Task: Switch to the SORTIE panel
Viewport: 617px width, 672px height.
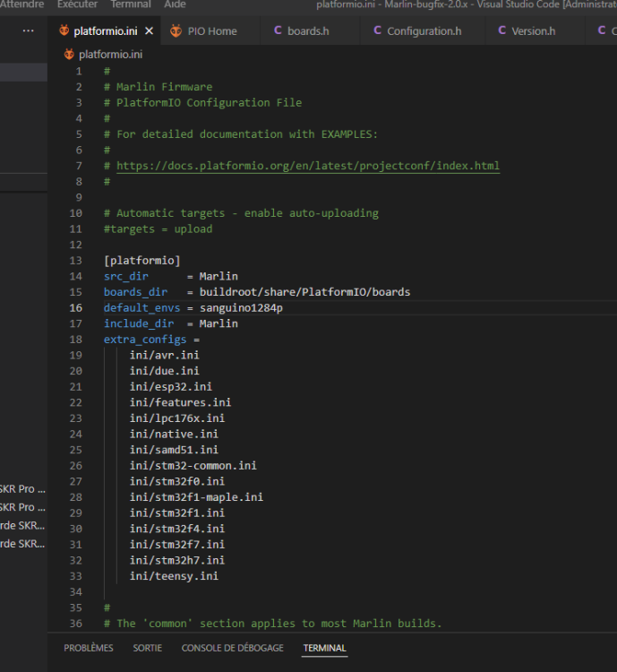Action: pos(148,648)
